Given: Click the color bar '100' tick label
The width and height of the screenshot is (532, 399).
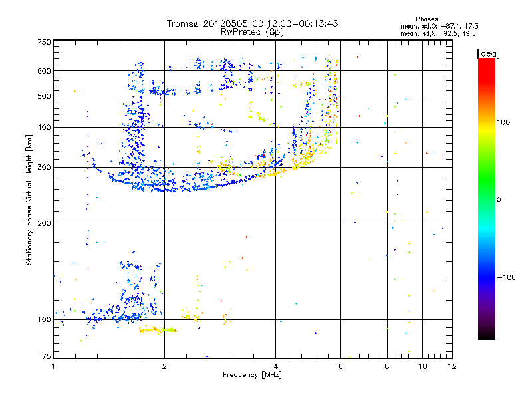Looking at the screenshot, I should (x=503, y=122).
